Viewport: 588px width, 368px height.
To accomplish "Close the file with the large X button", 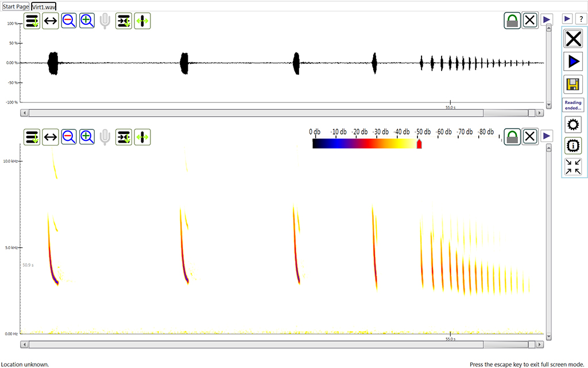I will (572, 39).
